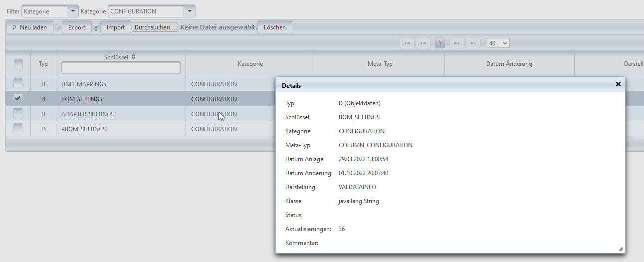
Task: Focus the Schlüssel column filter input
Action: pyautogui.click(x=121, y=68)
